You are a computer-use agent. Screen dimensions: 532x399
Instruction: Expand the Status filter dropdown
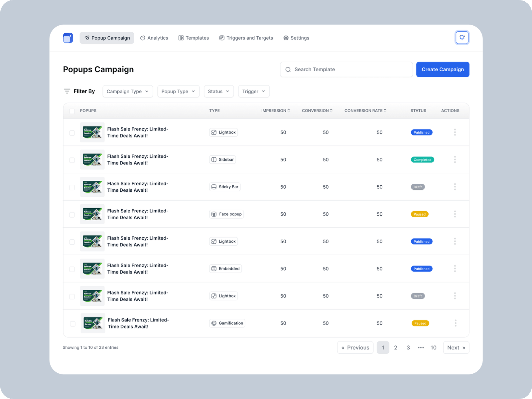click(218, 92)
